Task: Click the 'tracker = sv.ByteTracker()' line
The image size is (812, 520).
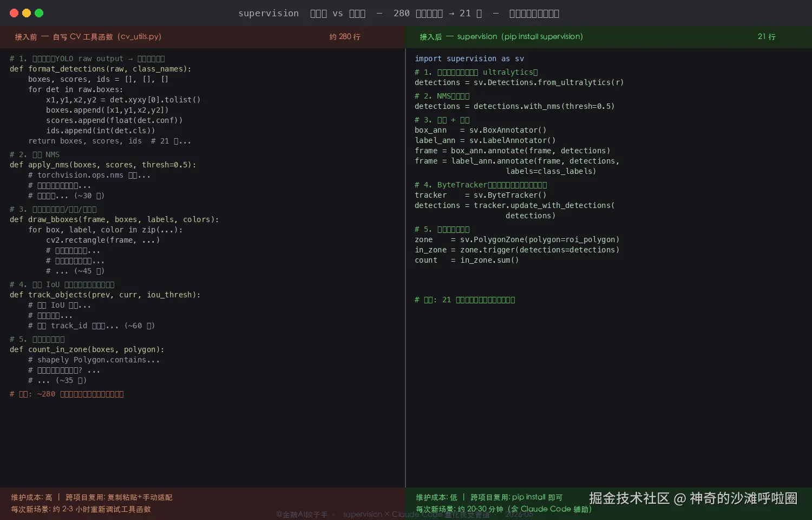Action: pos(481,195)
